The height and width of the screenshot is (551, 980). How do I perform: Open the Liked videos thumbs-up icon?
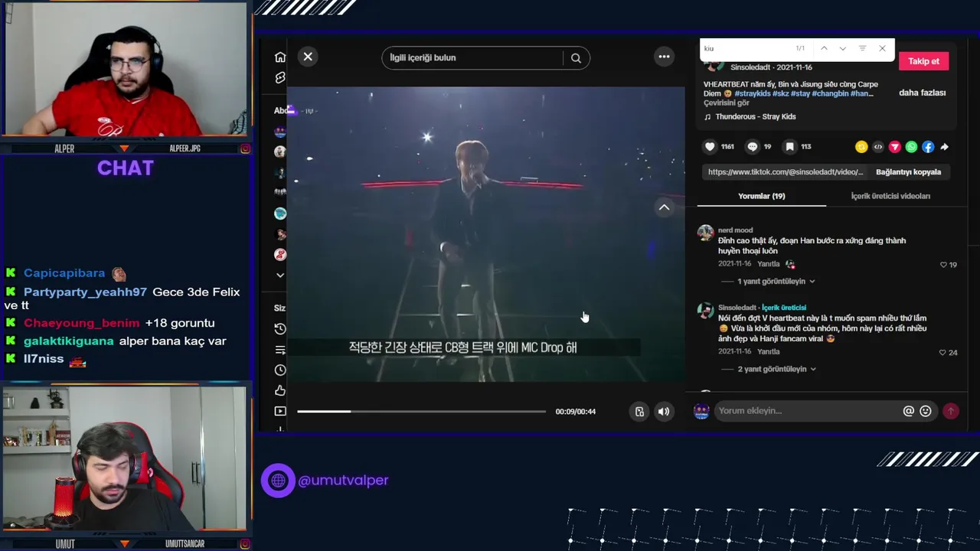280,390
